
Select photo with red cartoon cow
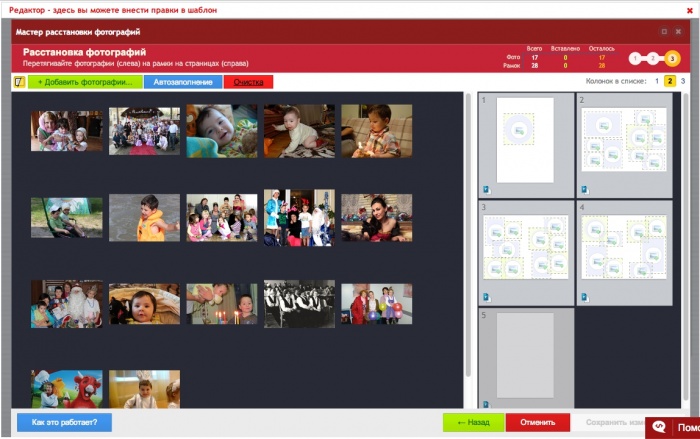[67, 389]
